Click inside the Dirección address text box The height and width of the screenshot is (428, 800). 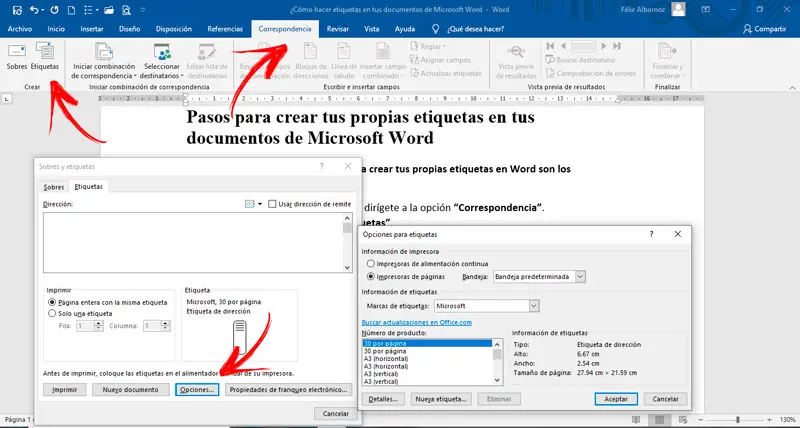click(193, 243)
